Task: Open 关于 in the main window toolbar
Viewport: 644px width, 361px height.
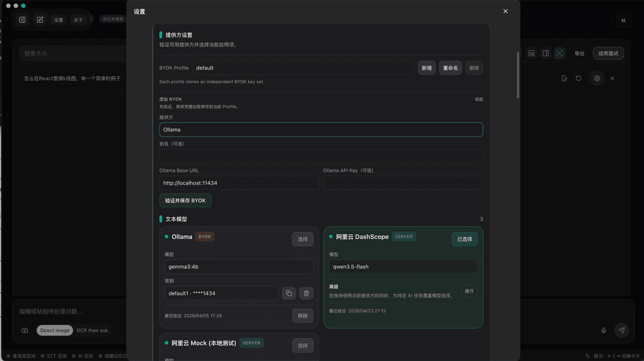Action: click(78, 20)
